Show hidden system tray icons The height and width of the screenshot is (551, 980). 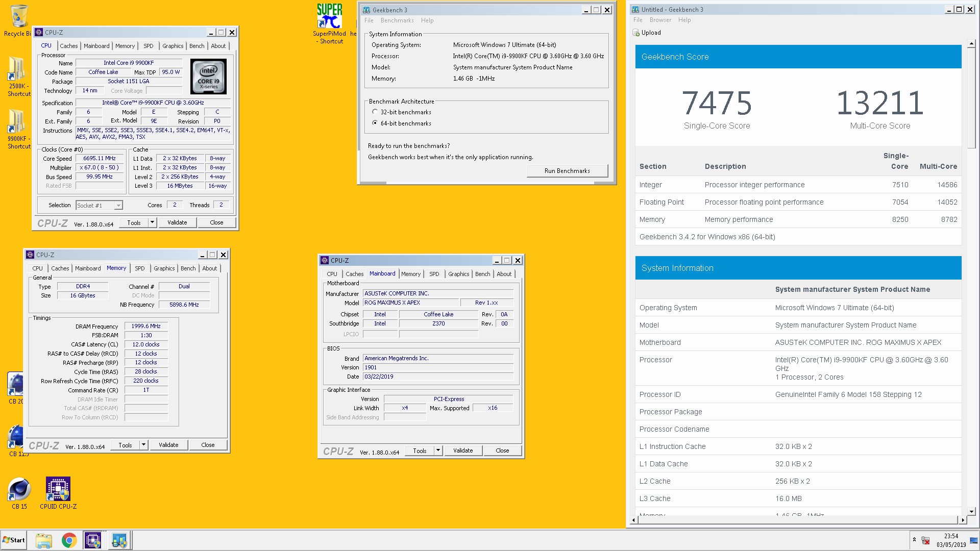[914, 540]
